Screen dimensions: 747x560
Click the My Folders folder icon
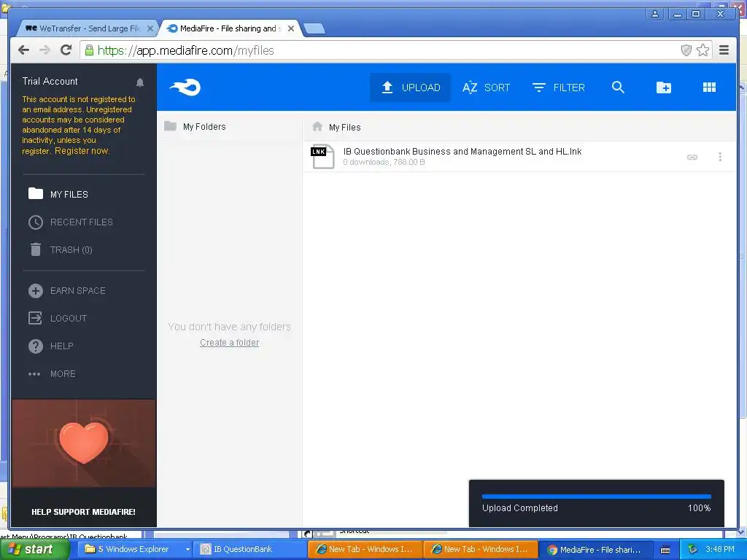(170, 126)
